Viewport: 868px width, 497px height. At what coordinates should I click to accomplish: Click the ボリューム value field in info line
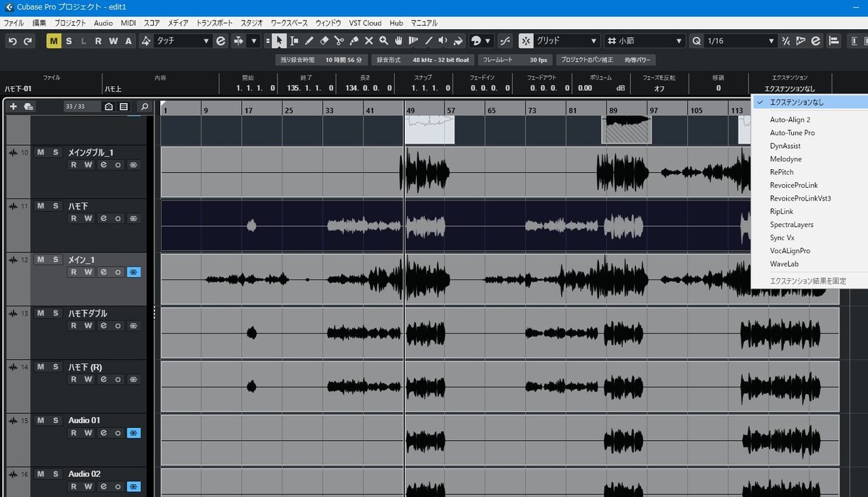pyautogui.click(x=601, y=88)
